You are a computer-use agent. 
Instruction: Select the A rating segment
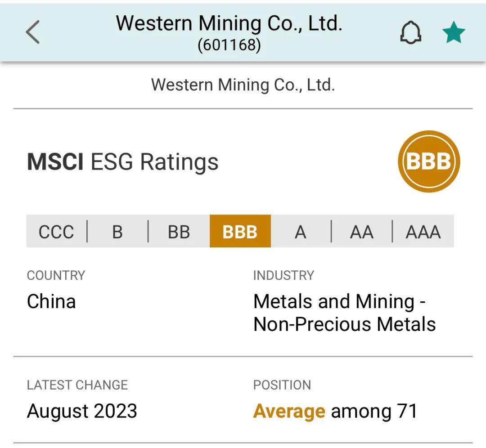[301, 231]
